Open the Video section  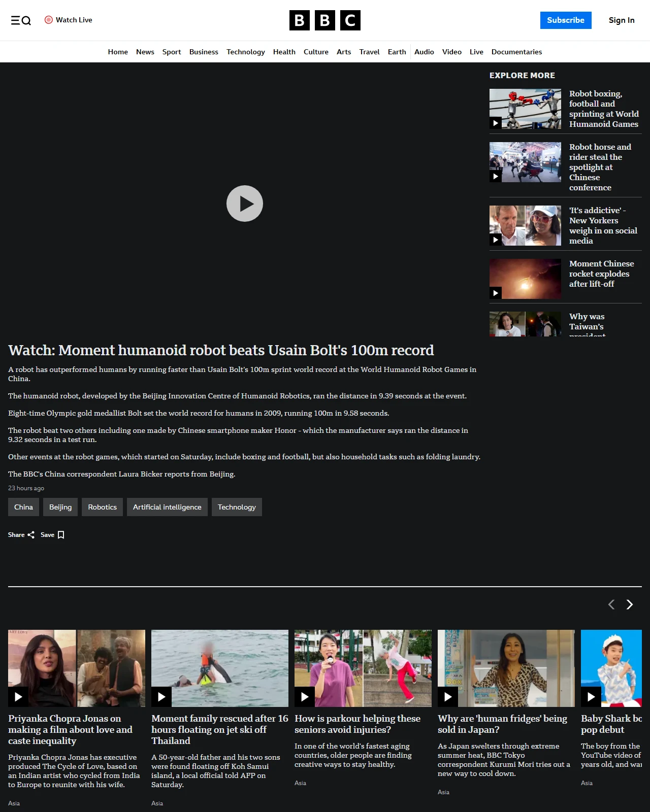(x=452, y=52)
